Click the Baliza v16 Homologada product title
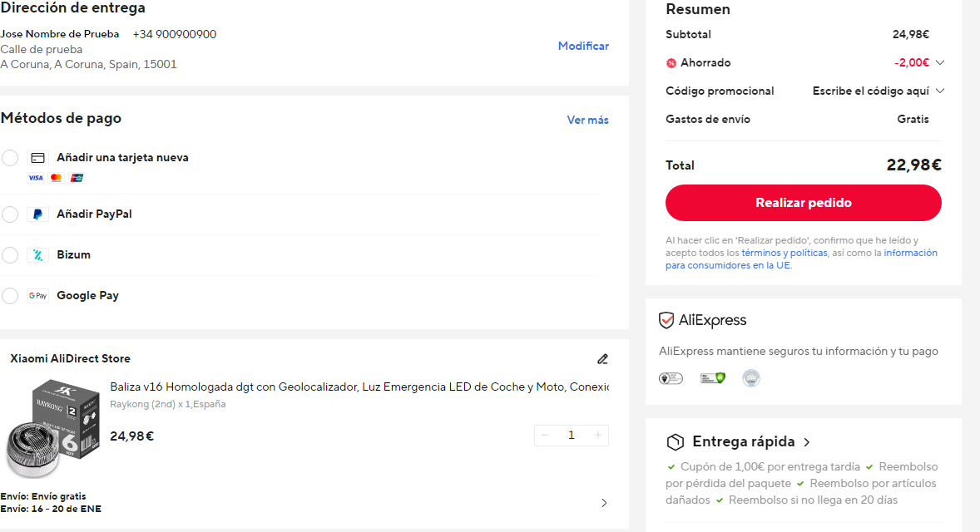 click(x=359, y=387)
